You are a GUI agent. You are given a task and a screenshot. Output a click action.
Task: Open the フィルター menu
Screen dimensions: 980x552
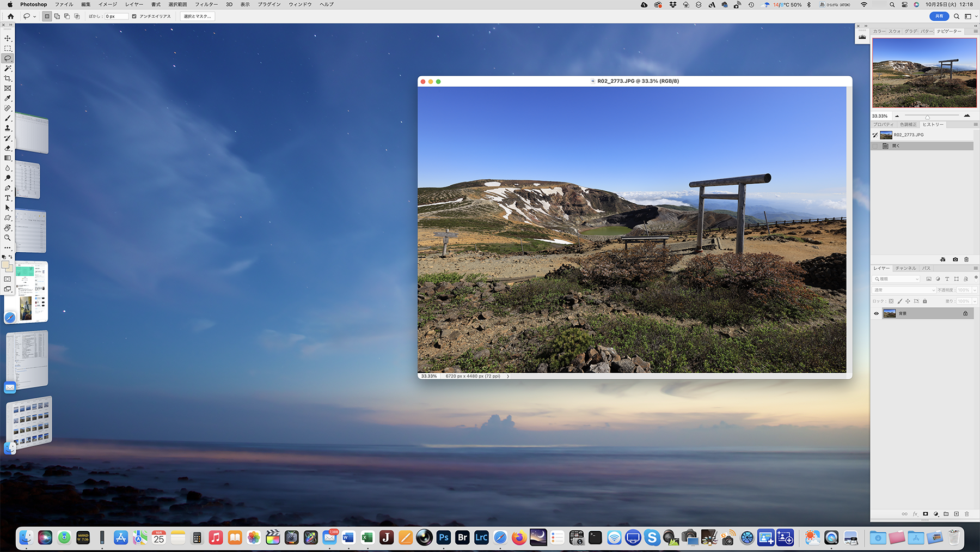tap(206, 4)
